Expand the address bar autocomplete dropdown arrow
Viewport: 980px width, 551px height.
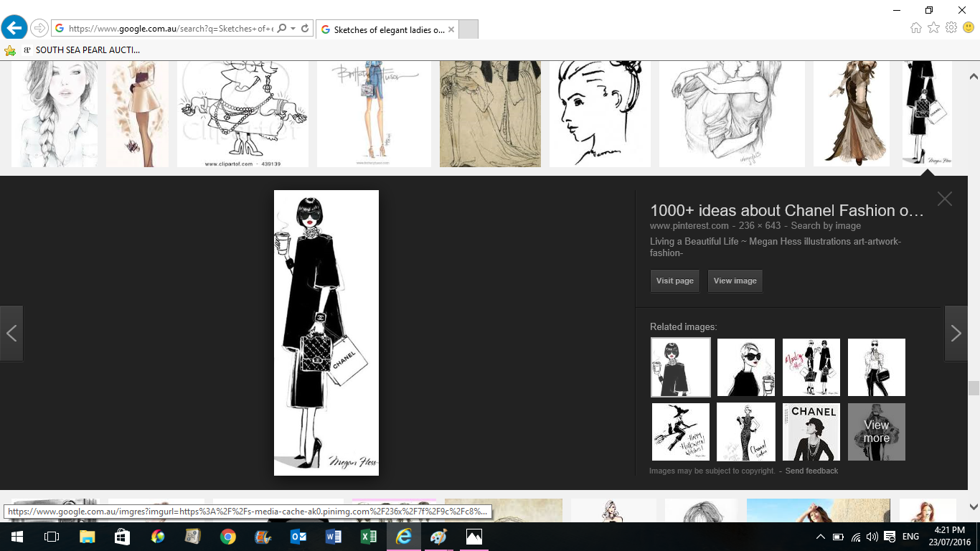293,29
